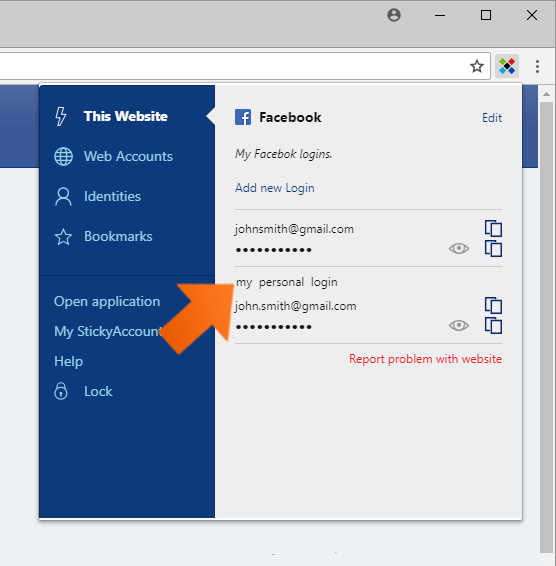
Task: Lock the Sticky Password database
Action: (x=83, y=391)
